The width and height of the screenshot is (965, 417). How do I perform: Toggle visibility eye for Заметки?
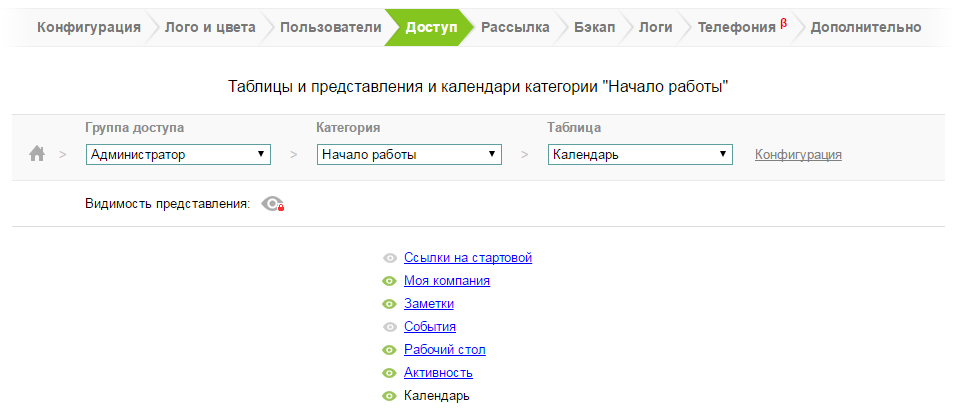coord(390,304)
